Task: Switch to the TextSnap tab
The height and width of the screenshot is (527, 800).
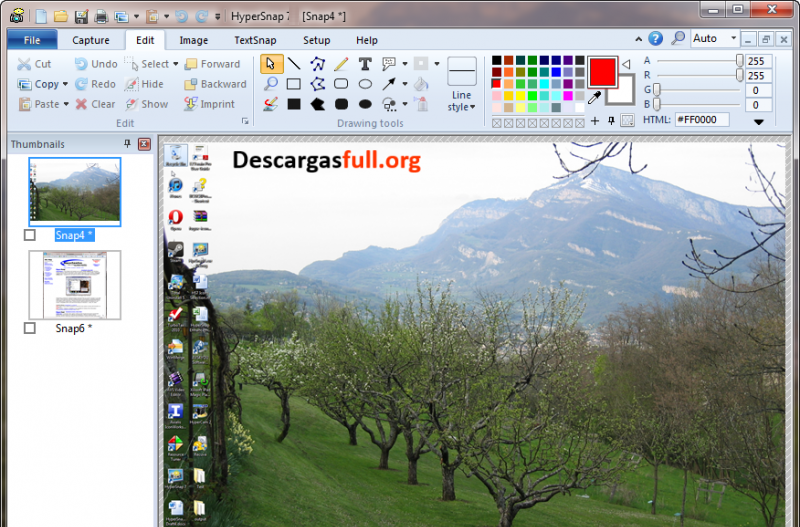Action: tap(255, 40)
